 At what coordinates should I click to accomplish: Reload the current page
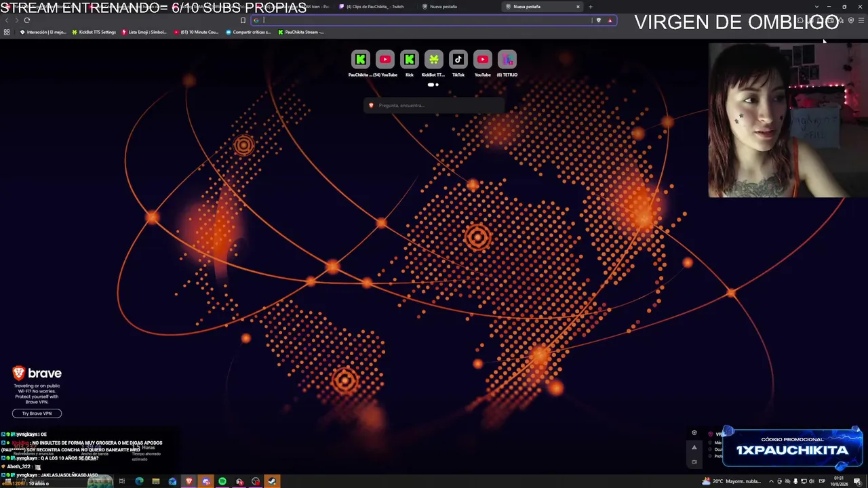coord(27,20)
